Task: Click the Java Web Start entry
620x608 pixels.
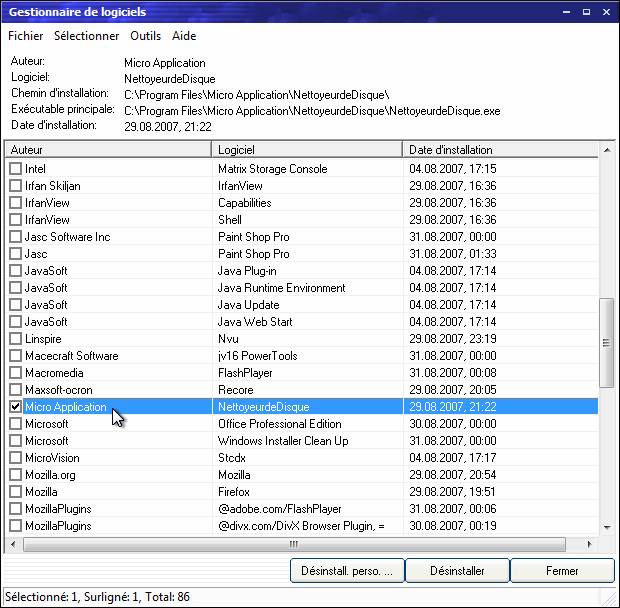Action: pos(255,322)
